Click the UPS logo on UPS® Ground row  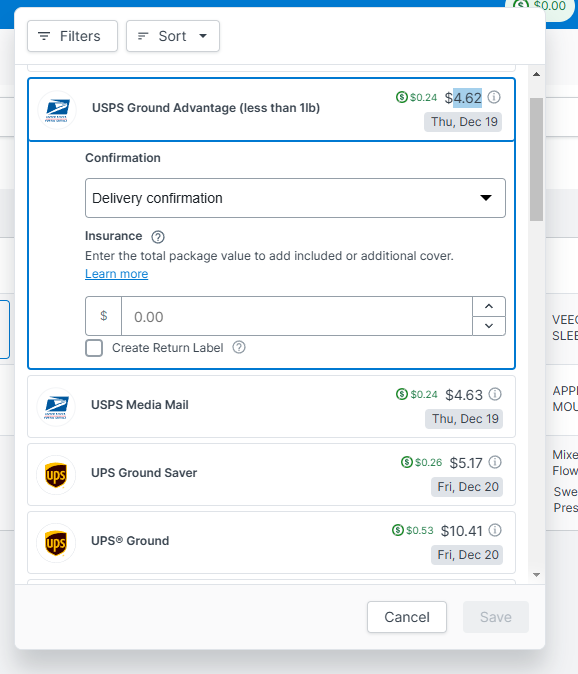tap(56, 543)
